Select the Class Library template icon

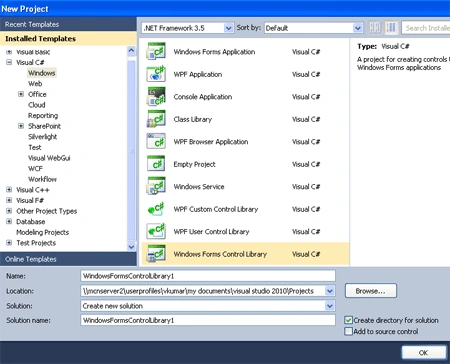[x=156, y=119]
